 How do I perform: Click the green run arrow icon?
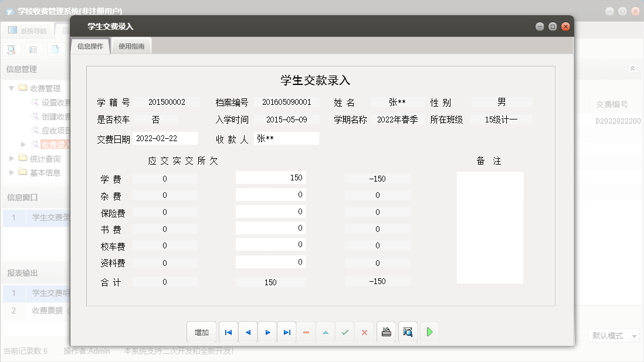coord(429,332)
